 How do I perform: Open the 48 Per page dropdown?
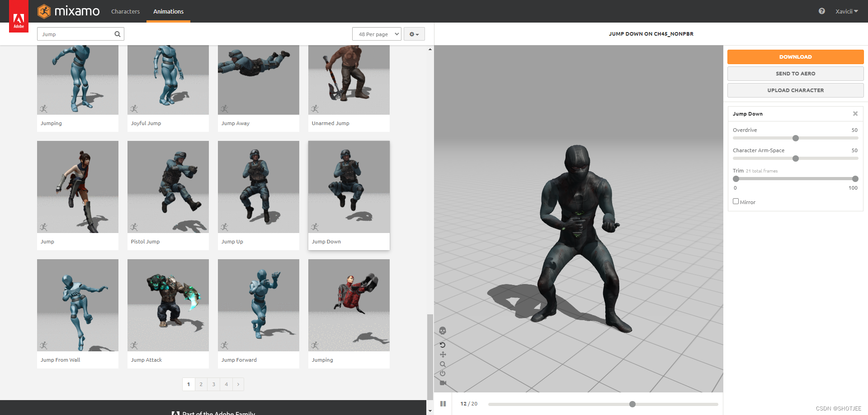pos(377,34)
